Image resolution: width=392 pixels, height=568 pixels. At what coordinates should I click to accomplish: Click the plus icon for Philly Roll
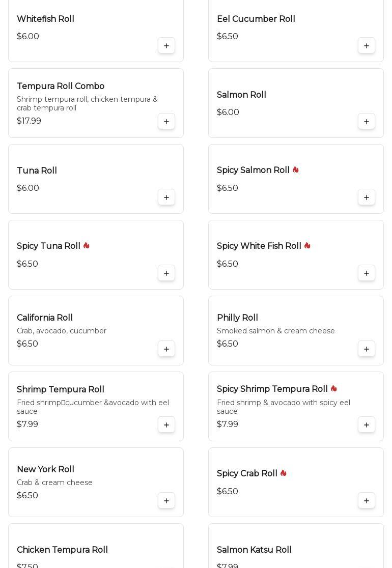tap(367, 349)
